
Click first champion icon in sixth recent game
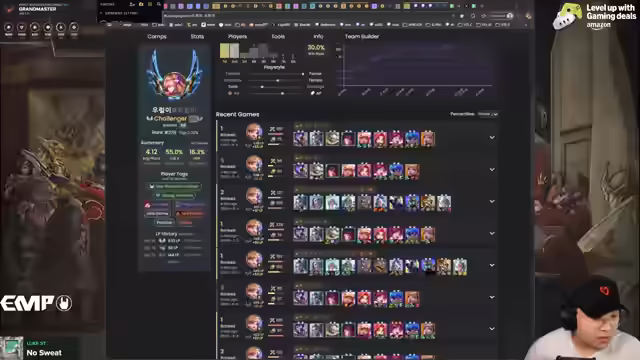click(300, 298)
